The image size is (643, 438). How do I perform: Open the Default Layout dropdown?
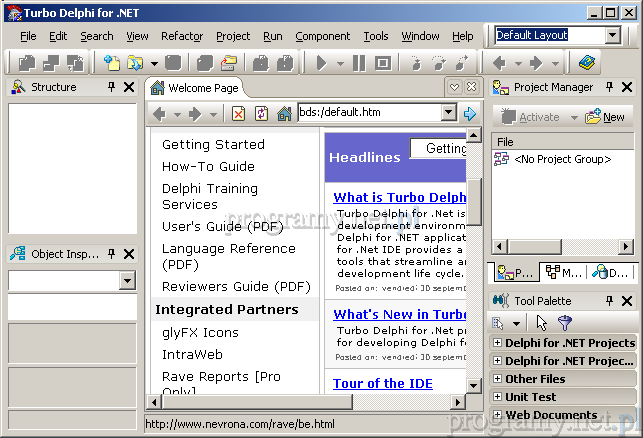612,35
